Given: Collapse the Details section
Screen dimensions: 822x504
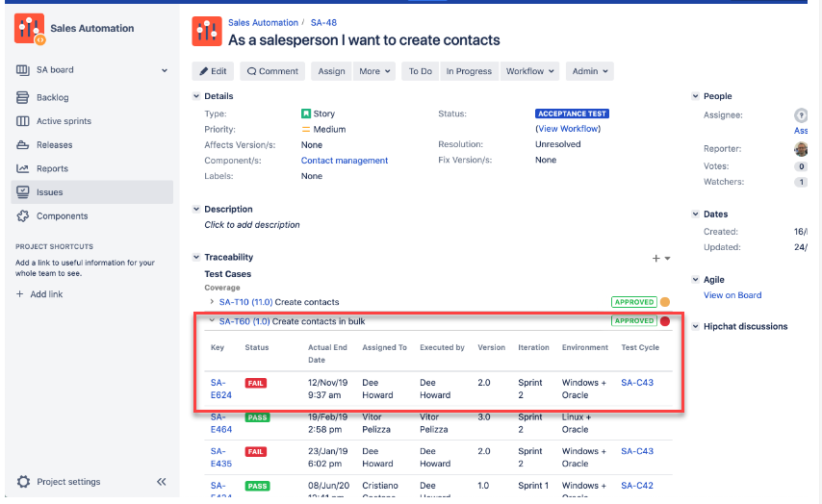Looking at the screenshot, I should pyautogui.click(x=196, y=96).
